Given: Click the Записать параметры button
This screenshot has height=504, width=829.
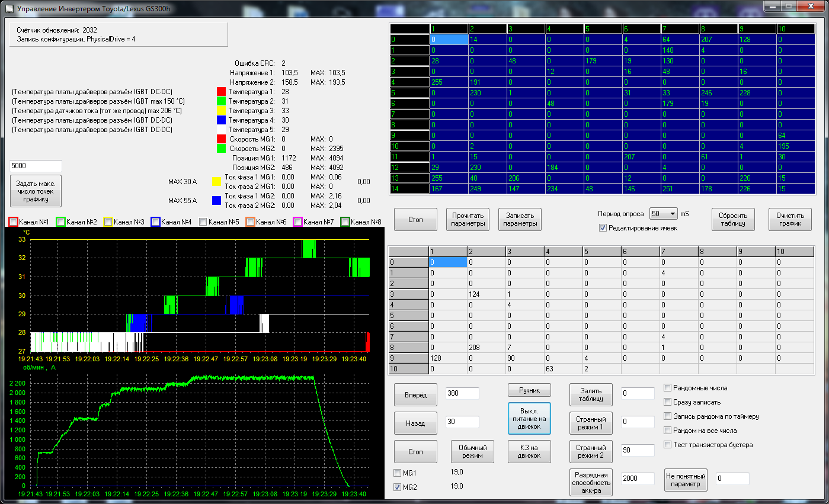Looking at the screenshot, I should pyautogui.click(x=520, y=220).
